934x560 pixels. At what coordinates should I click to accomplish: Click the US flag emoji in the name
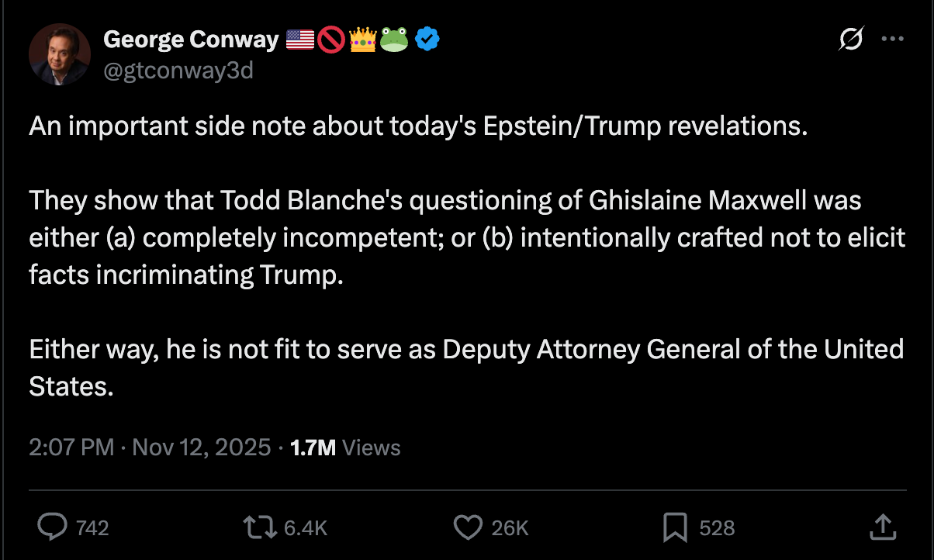click(x=299, y=38)
